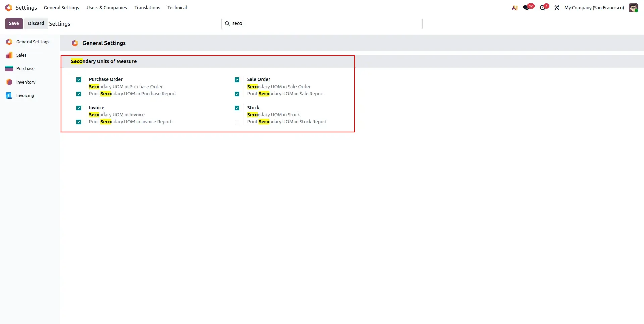Screen dimensions: 644x324
Task: Open the AI assistant icon in the top bar
Action: click(x=514, y=8)
